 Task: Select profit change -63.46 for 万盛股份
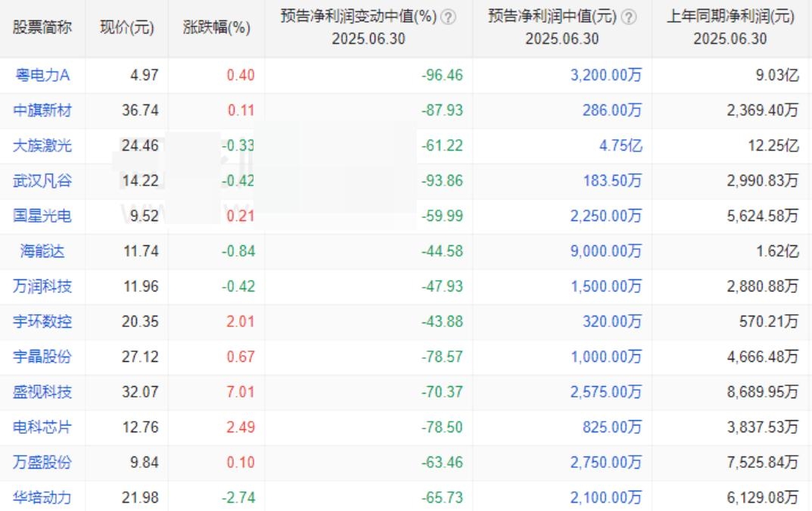tap(442, 463)
